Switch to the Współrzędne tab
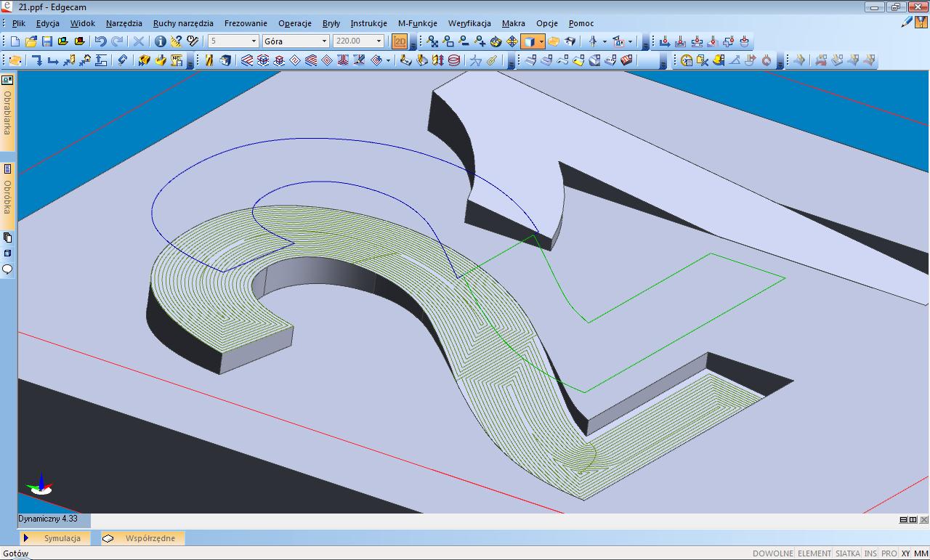Viewport: 930px width, 560px height. (x=142, y=538)
